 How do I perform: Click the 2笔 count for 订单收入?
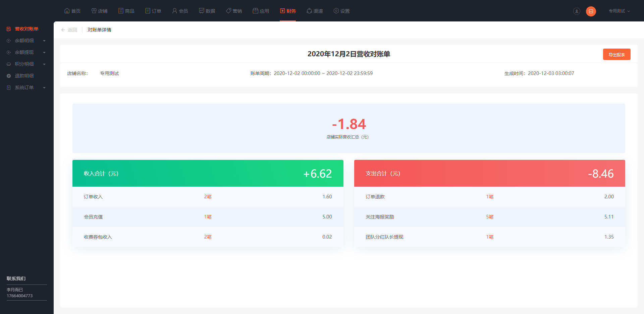coord(208,197)
